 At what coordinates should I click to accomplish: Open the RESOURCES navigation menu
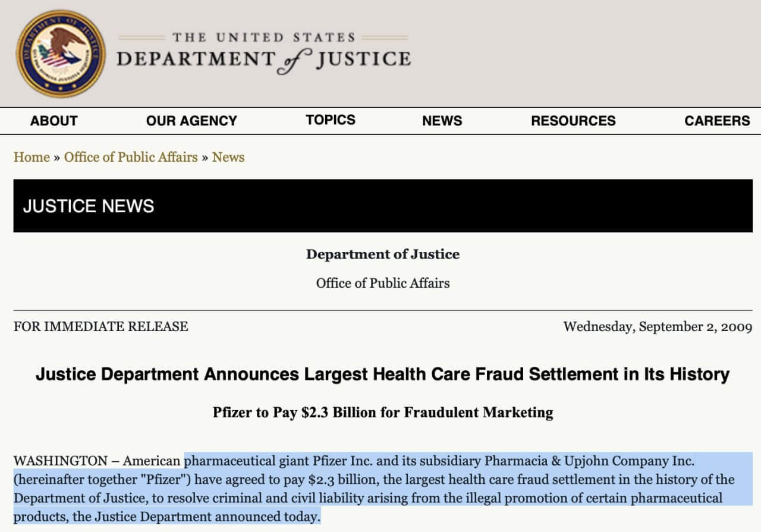pyautogui.click(x=573, y=121)
